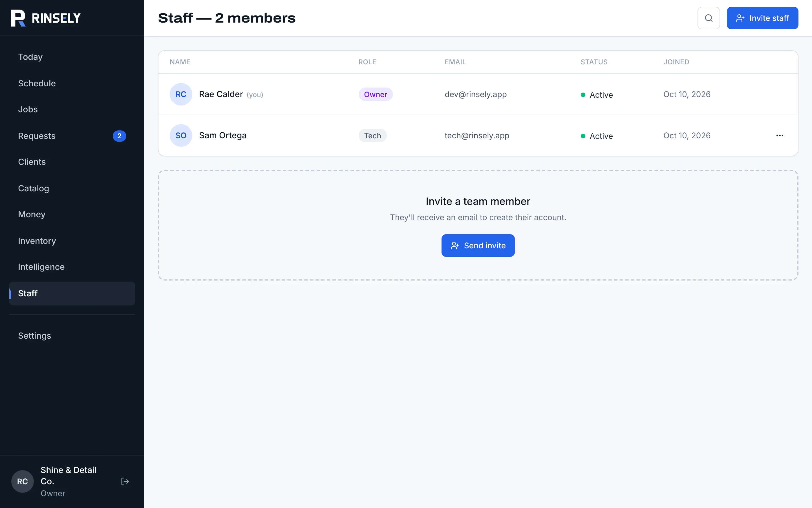Click the Tech role badge
The image size is (812, 508).
point(372,136)
